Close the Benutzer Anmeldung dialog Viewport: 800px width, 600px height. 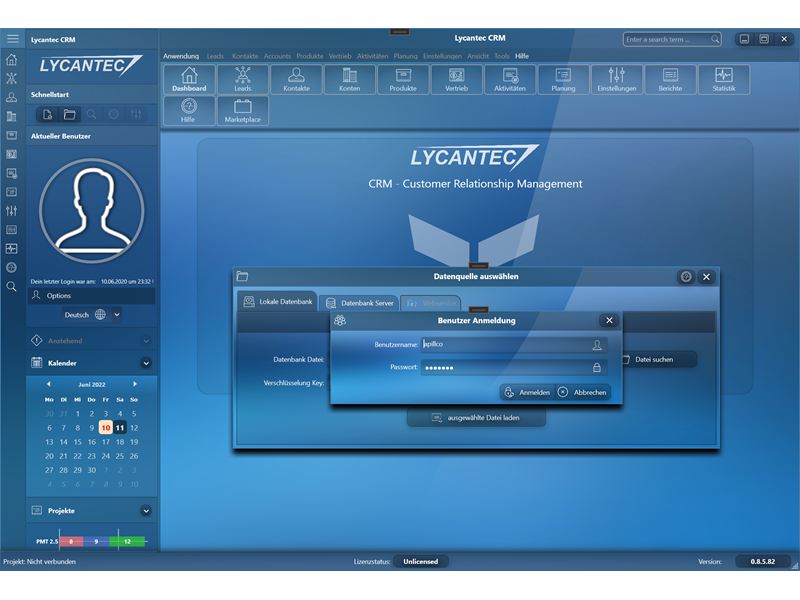click(x=609, y=320)
